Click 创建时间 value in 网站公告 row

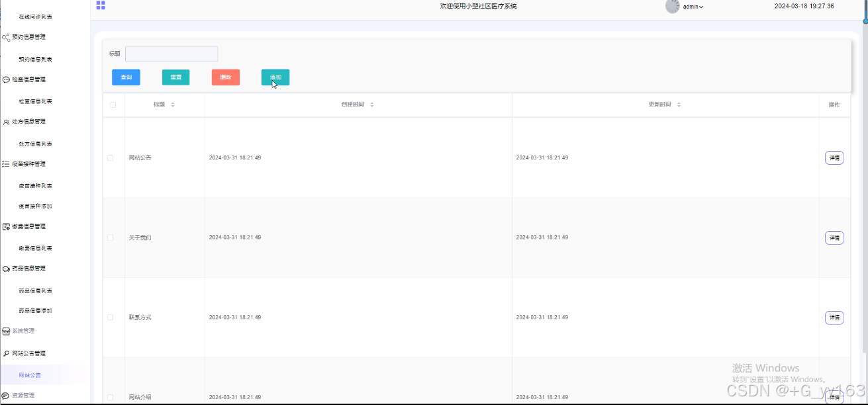click(x=235, y=158)
